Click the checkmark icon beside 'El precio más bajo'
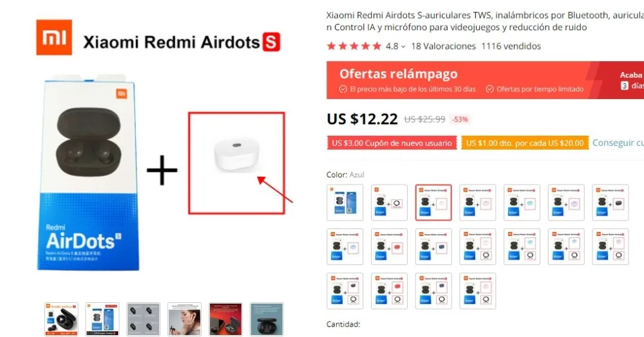Viewport: 644px width, 337px height. 343,89
